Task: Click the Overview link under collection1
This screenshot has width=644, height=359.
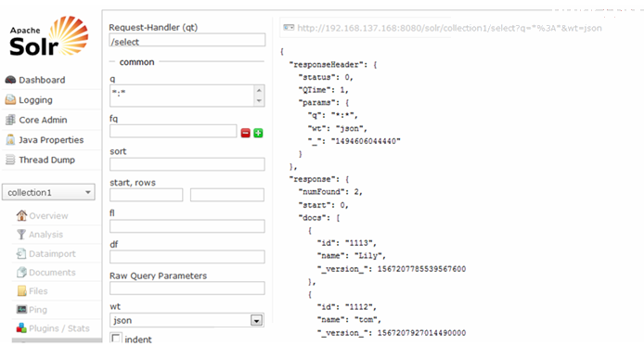Action: (42, 215)
